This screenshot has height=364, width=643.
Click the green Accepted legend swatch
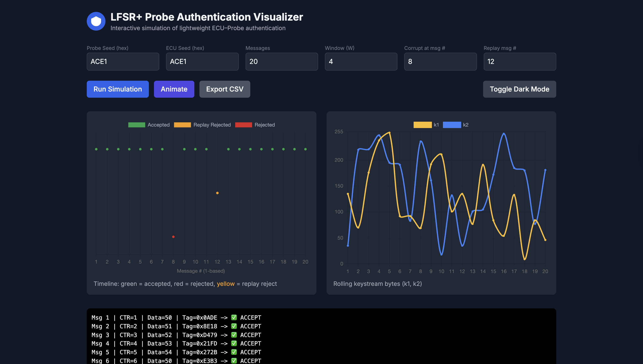[137, 124]
